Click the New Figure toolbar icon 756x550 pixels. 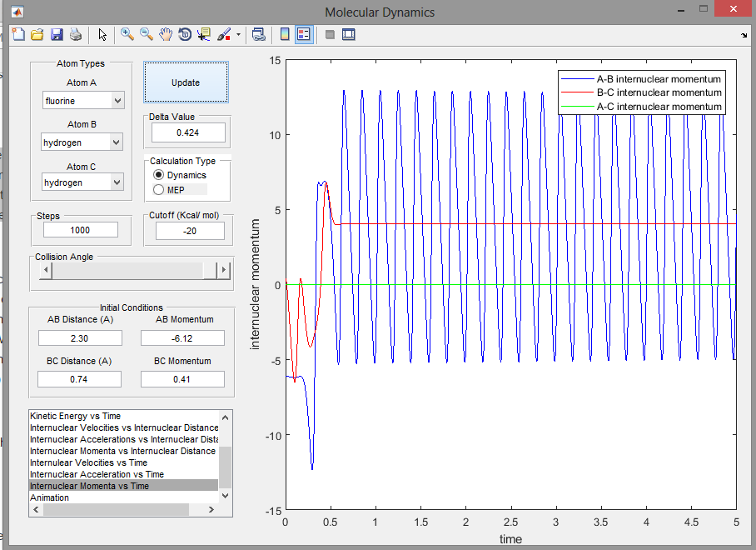point(18,34)
